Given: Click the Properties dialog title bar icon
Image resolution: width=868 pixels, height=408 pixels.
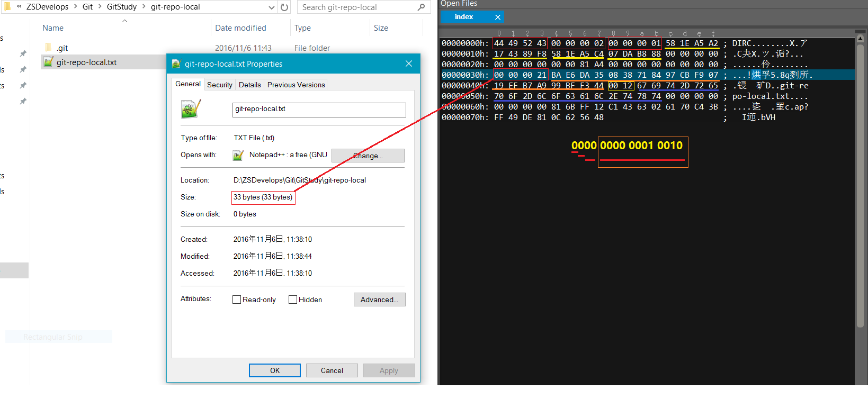Looking at the screenshot, I should 176,64.
